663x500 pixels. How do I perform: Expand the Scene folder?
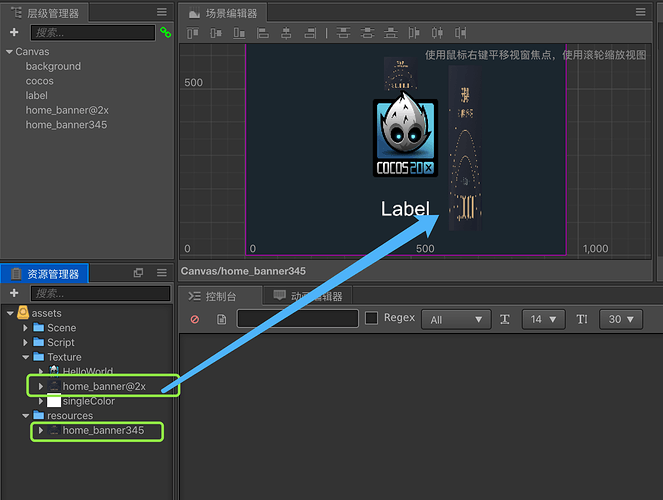25,328
